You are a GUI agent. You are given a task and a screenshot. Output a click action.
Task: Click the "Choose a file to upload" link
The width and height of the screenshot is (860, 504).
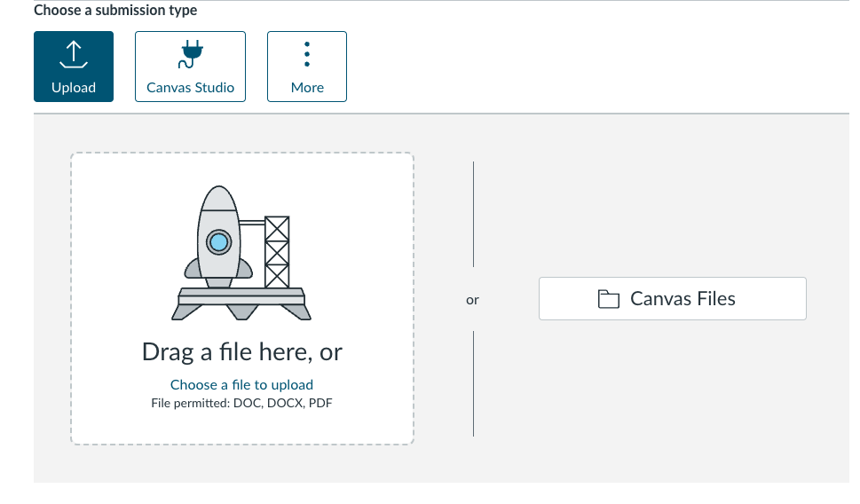[241, 384]
